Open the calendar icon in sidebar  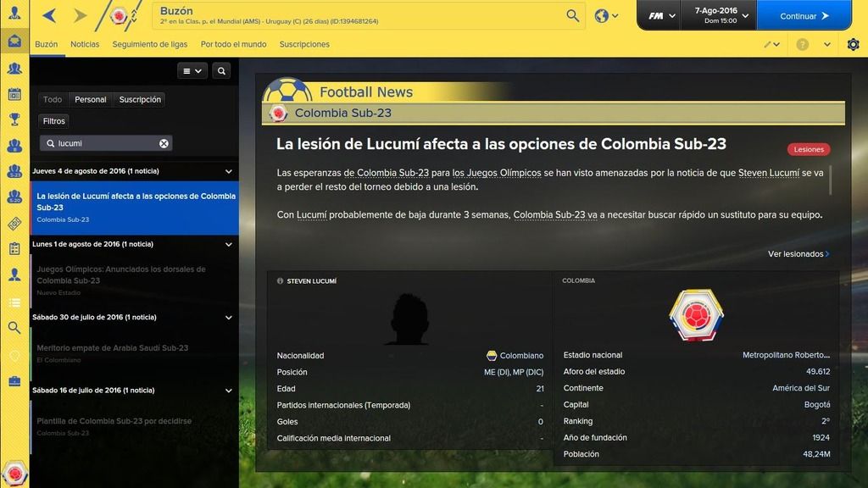click(14, 94)
